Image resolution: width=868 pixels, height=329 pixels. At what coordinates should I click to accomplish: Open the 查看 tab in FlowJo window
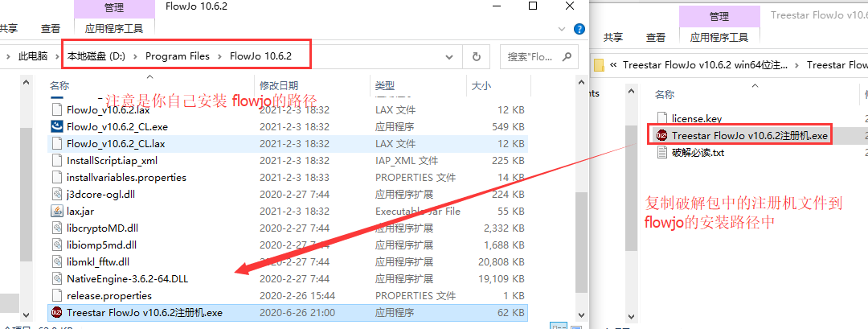coord(51,28)
